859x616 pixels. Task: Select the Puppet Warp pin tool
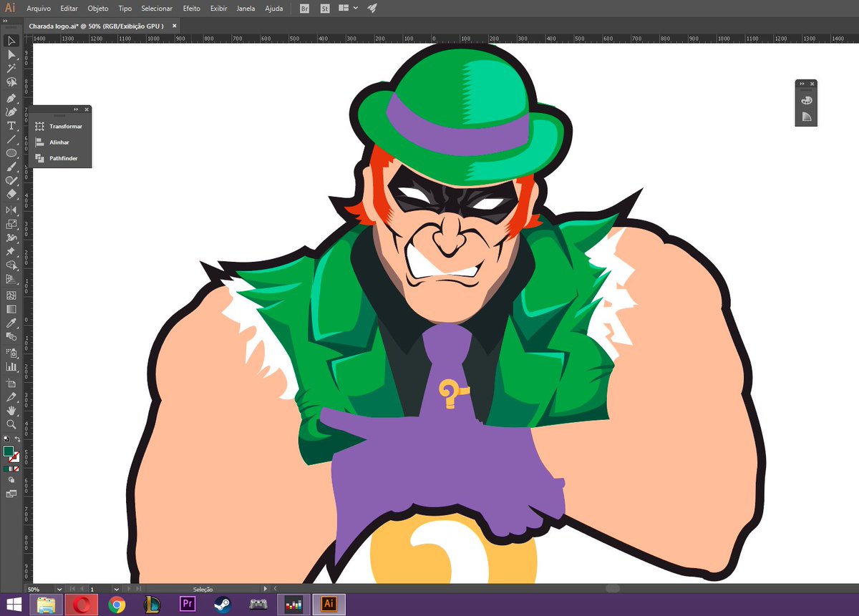11,252
